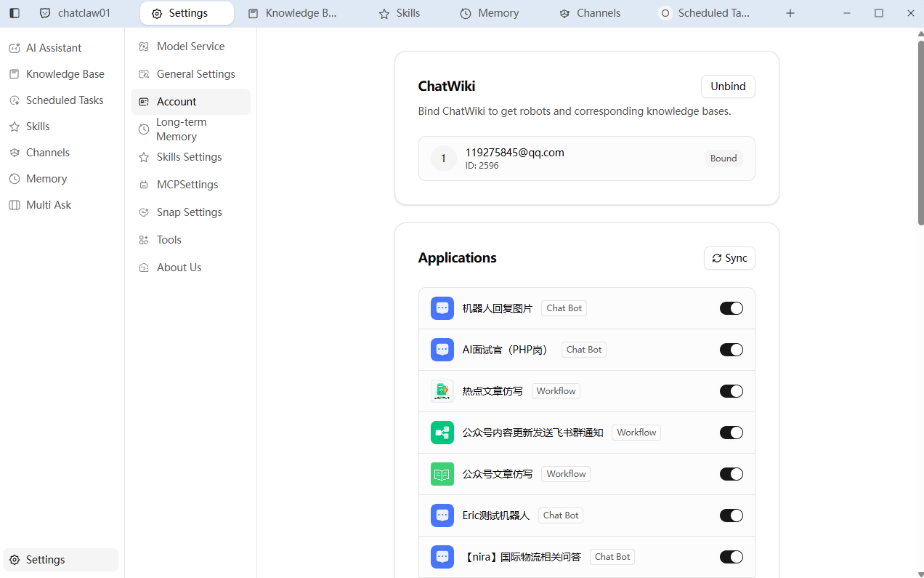This screenshot has width=924, height=578.
Task: Click the Snap Settings icon
Action: [144, 212]
